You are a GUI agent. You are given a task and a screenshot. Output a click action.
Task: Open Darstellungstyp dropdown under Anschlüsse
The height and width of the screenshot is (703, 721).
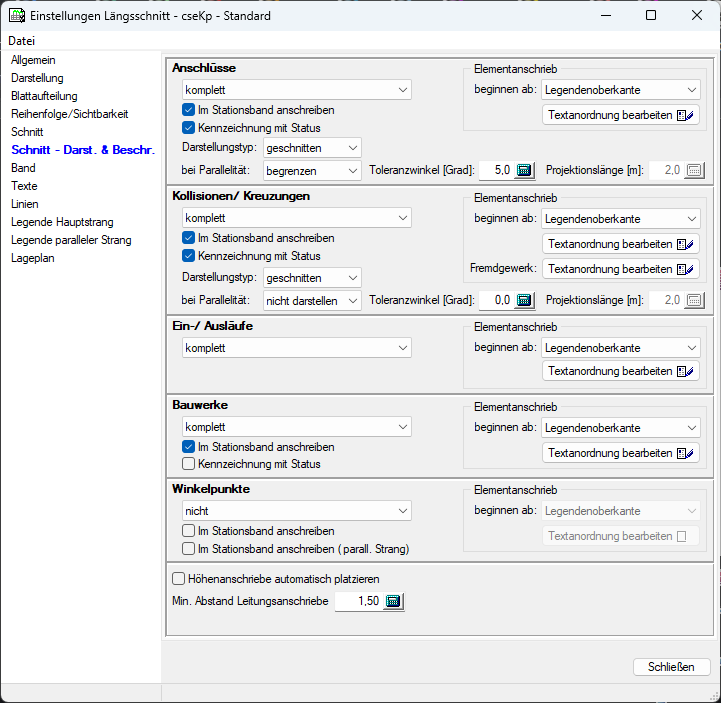click(312, 148)
